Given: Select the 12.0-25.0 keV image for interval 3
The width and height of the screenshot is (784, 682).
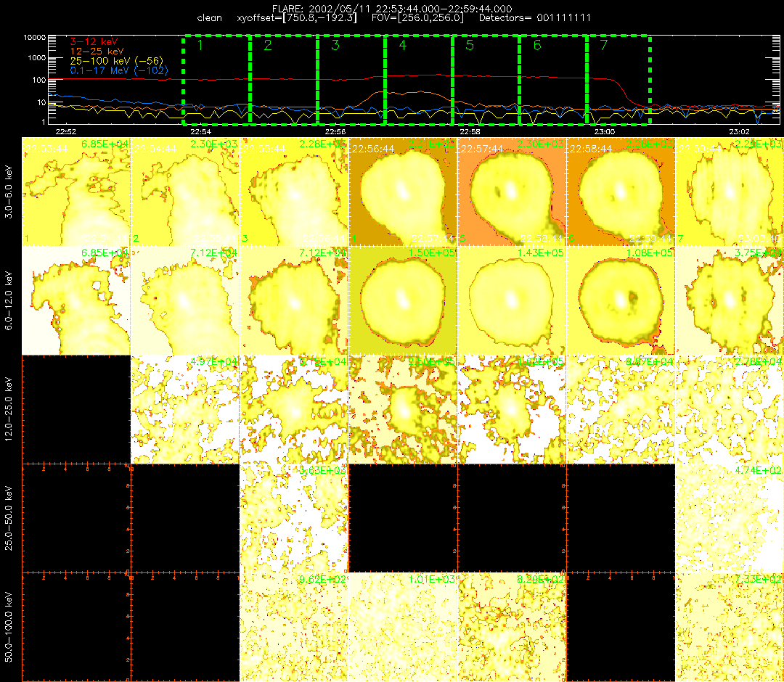Looking at the screenshot, I should (x=294, y=409).
